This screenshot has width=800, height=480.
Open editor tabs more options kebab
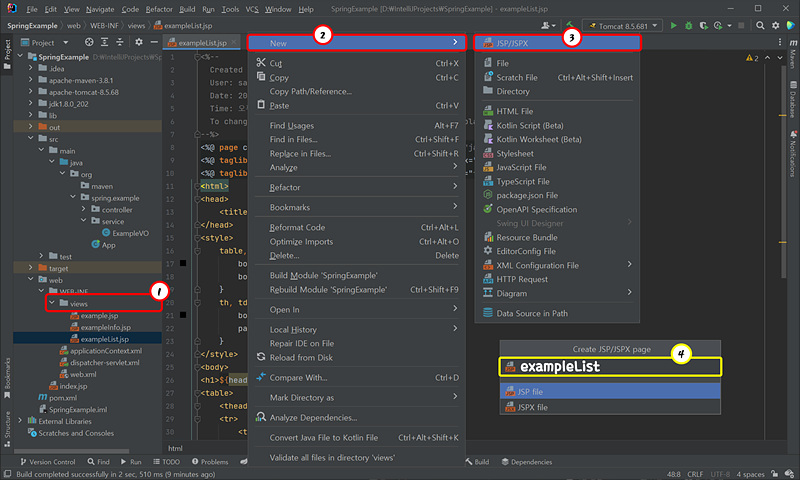[780, 42]
